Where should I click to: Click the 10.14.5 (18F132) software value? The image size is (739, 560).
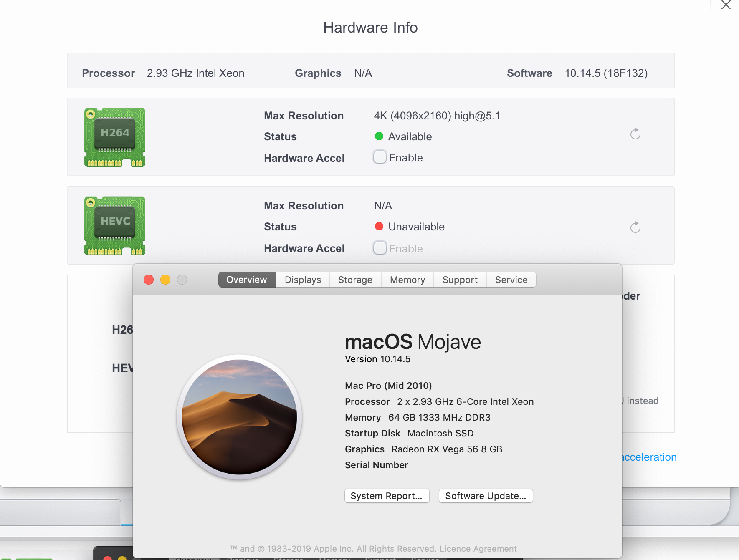[606, 73]
